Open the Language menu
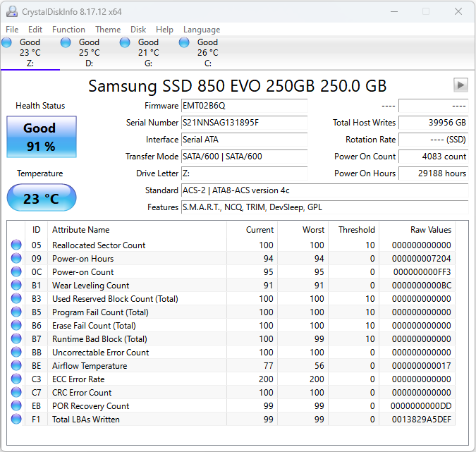 coord(202,30)
